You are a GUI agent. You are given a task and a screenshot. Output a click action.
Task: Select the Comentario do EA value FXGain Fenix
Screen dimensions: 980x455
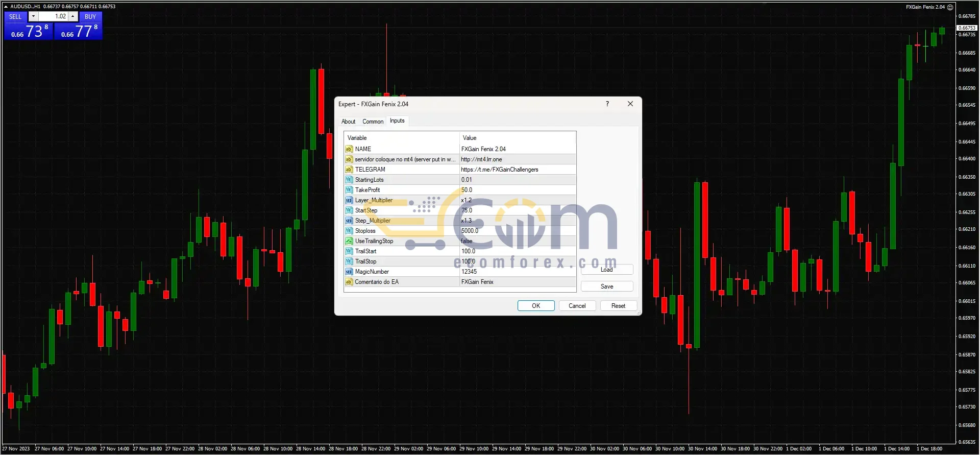477,282
